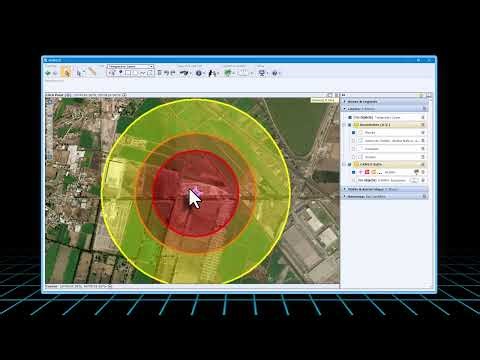Screen dimensions: 480x360
Task: Click the globe icon at the toolbar's right end
Action: coord(275,73)
